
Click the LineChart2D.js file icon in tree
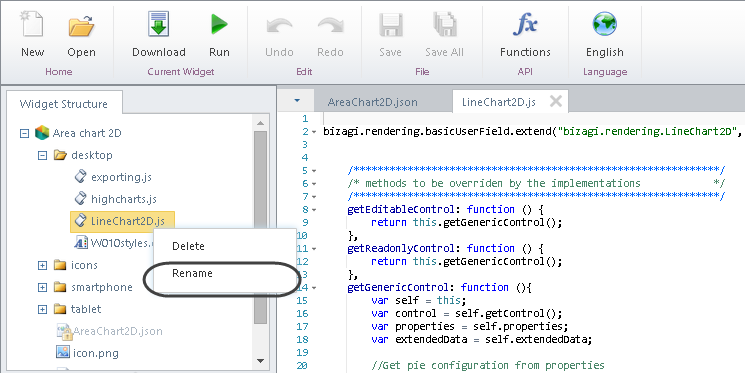[81, 220]
